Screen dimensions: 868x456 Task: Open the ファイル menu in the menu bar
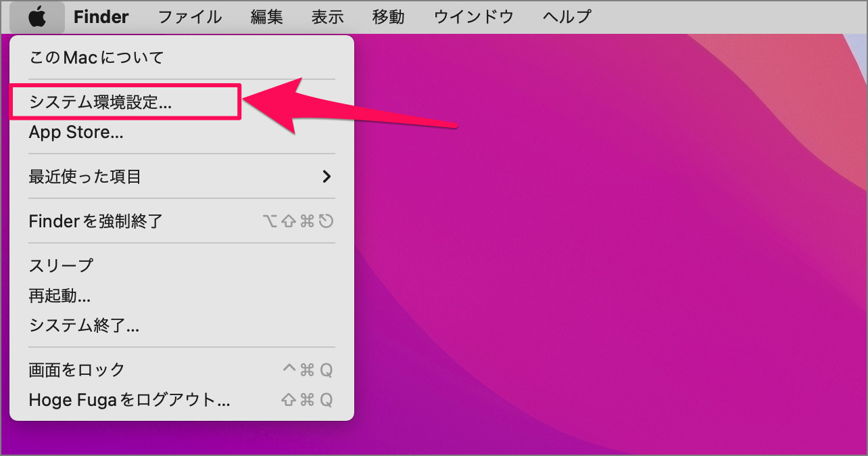click(190, 16)
